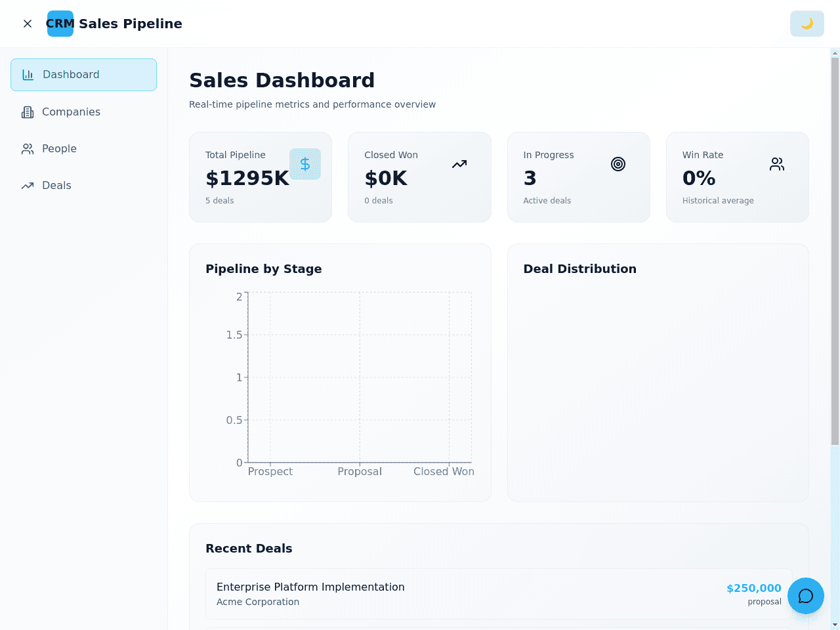The height and width of the screenshot is (630, 840).
Task: Go to Companies in the sidebar
Action: [x=83, y=112]
